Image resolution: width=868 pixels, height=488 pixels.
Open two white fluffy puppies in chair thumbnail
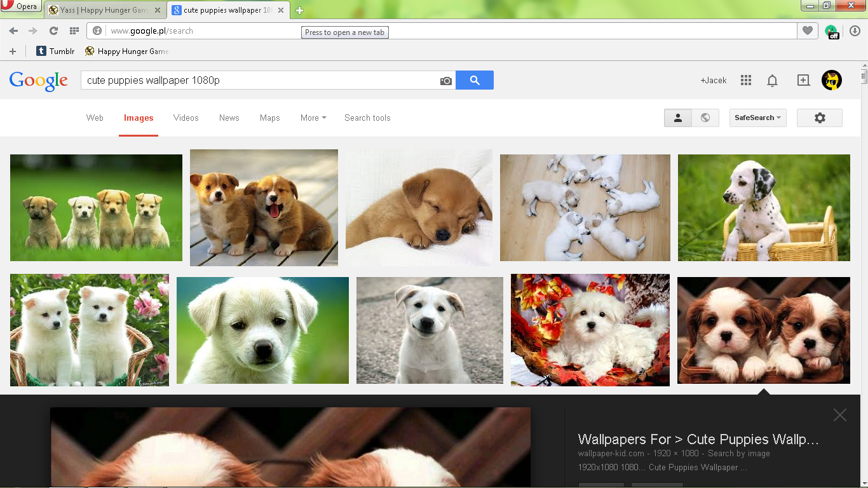pos(90,330)
